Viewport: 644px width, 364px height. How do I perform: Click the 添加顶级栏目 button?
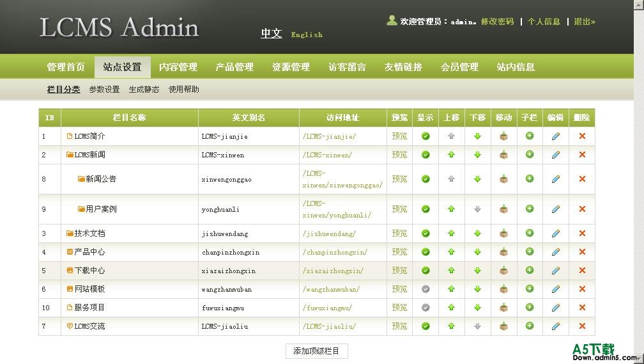coord(316,351)
